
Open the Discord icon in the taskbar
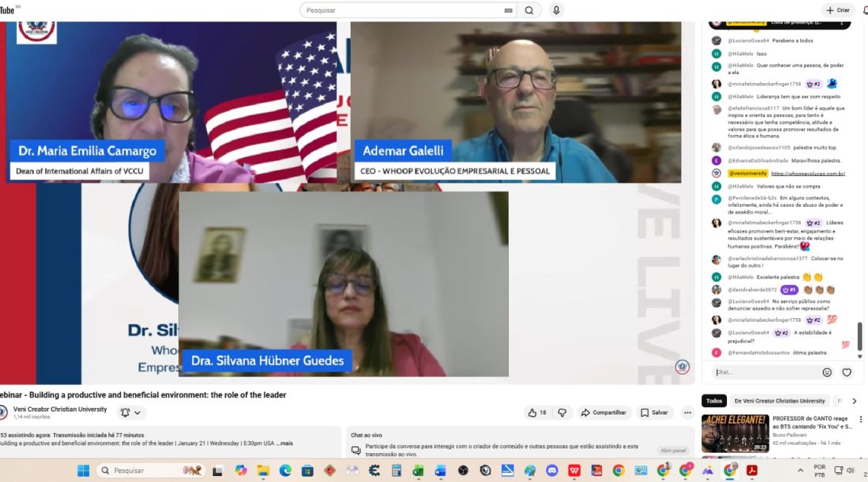552,470
